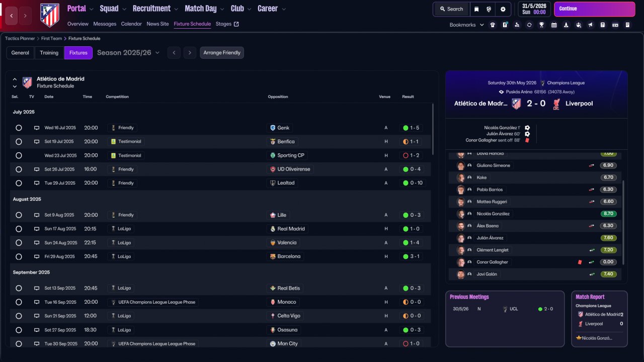The width and height of the screenshot is (644, 362).
Task: Click the up chevron beside Atlético de Madrid schedule
Action: pos(15,79)
